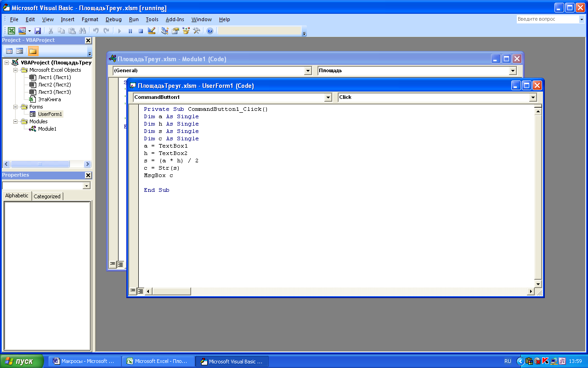Click the blue Help question mark icon

pyautogui.click(x=210, y=31)
